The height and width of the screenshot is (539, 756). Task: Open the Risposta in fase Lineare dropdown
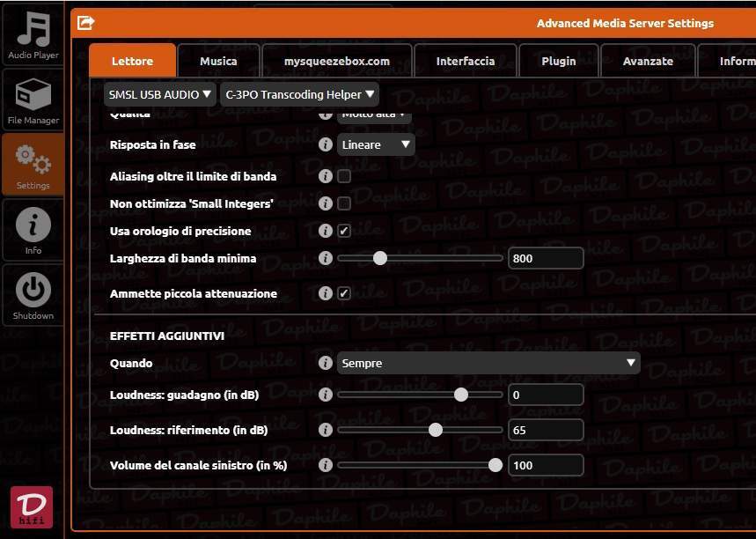[x=376, y=144]
